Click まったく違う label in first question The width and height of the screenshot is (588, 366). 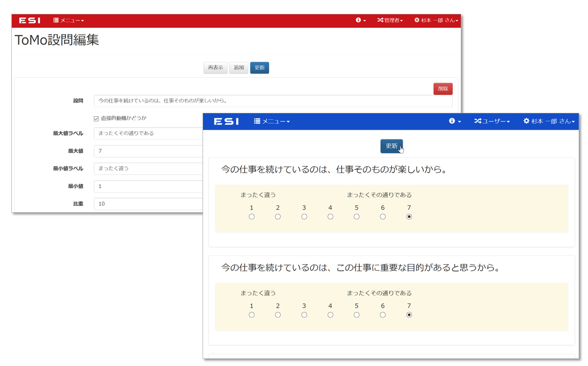[258, 195]
